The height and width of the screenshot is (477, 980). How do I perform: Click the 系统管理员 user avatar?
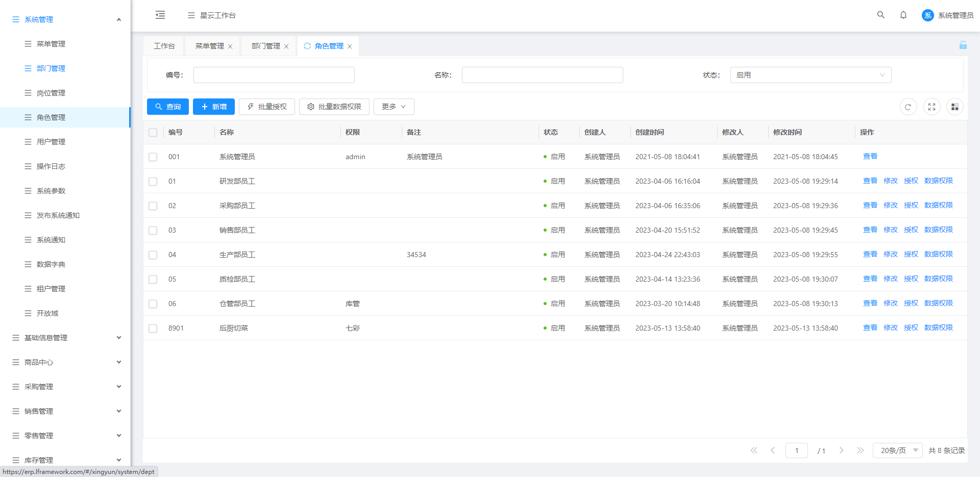927,15
